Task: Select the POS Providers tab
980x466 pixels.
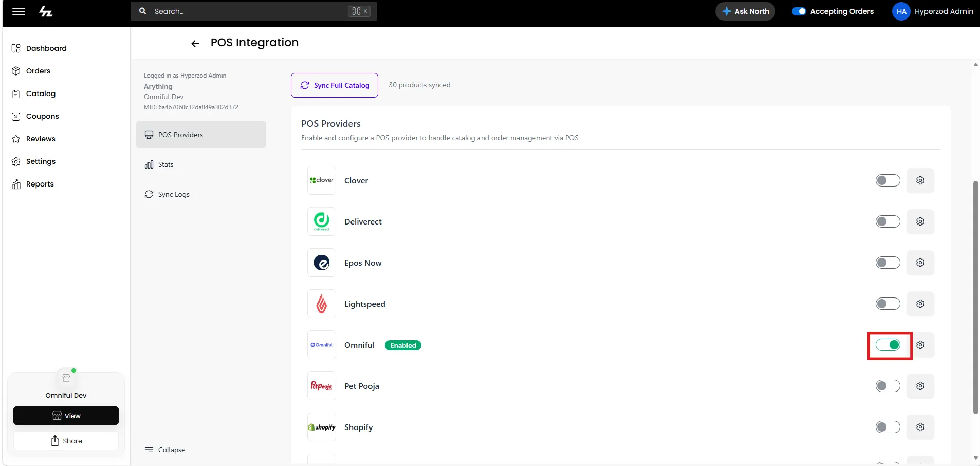Action: [x=201, y=135]
